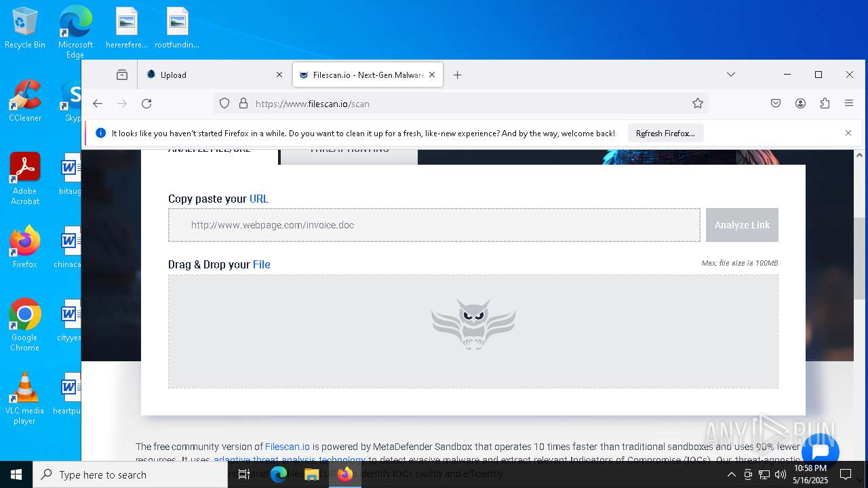Click the page vertical scrollbar
Viewport: 868px width, 488px height.
(x=859, y=258)
